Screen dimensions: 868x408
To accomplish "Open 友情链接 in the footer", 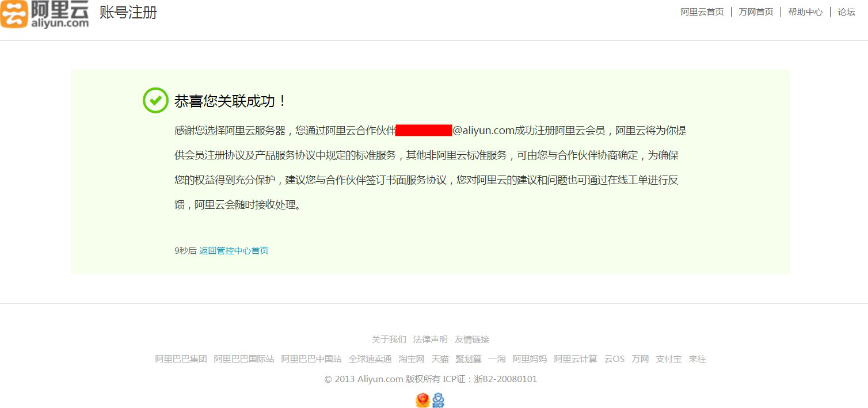I will pos(472,340).
